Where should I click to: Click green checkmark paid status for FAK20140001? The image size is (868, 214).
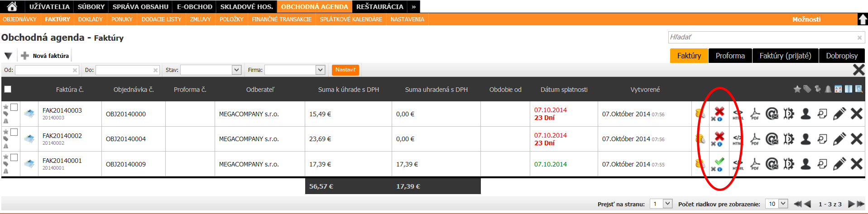click(x=719, y=162)
